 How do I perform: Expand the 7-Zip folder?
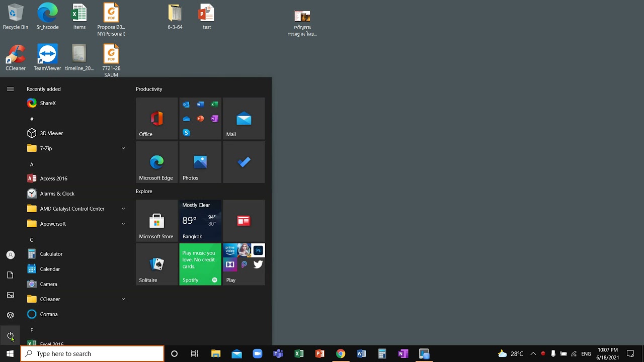pyautogui.click(x=76, y=148)
